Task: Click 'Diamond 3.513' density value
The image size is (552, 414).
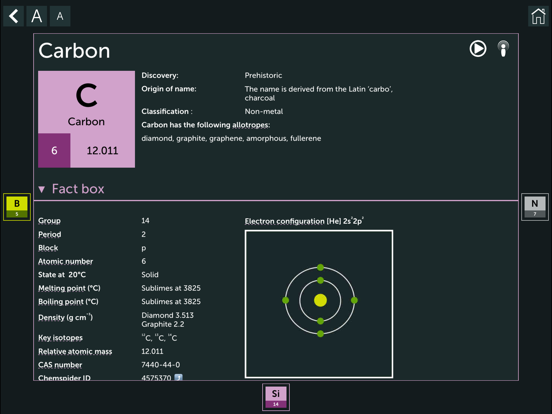Action: point(168,315)
